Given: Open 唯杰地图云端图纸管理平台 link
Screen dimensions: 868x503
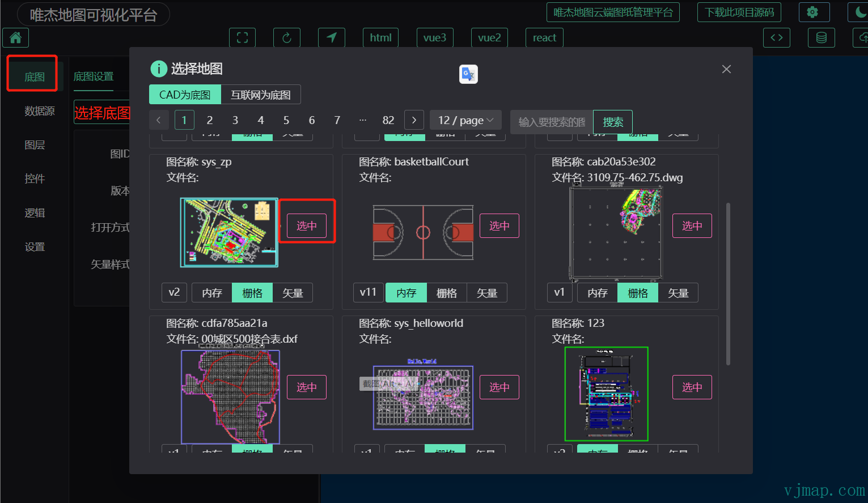Looking at the screenshot, I should pos(613,12).
